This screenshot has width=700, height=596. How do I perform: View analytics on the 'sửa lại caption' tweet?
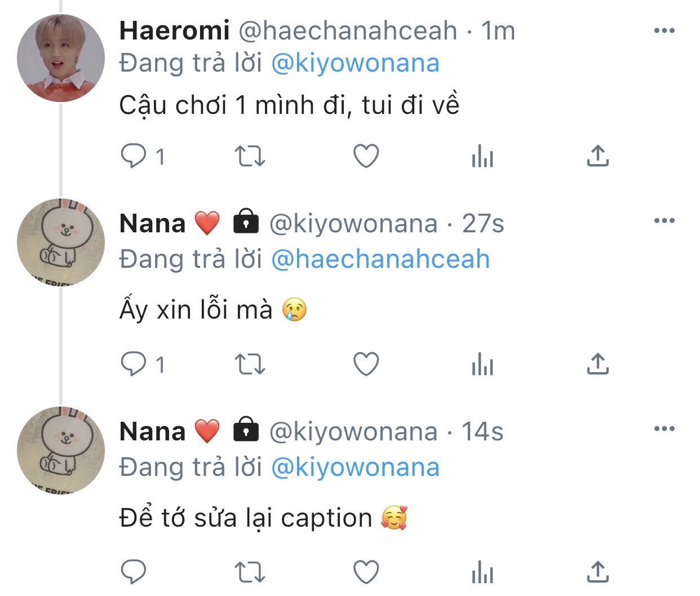482,572
